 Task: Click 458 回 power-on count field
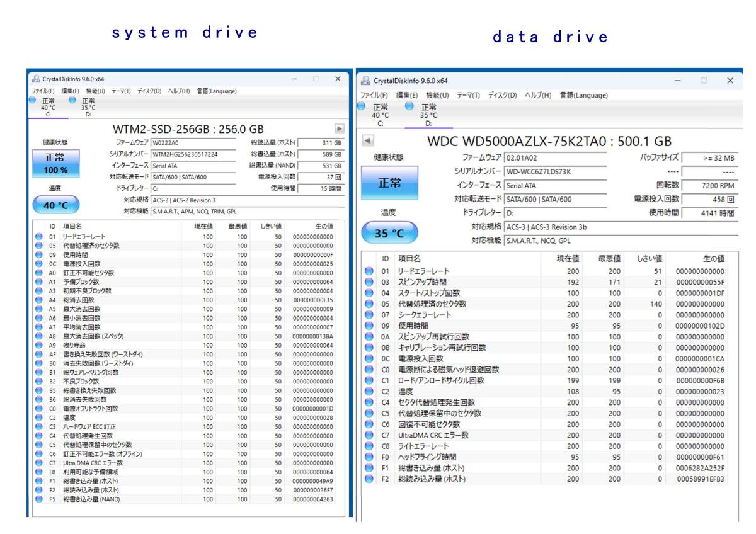(x=710, y=200)
